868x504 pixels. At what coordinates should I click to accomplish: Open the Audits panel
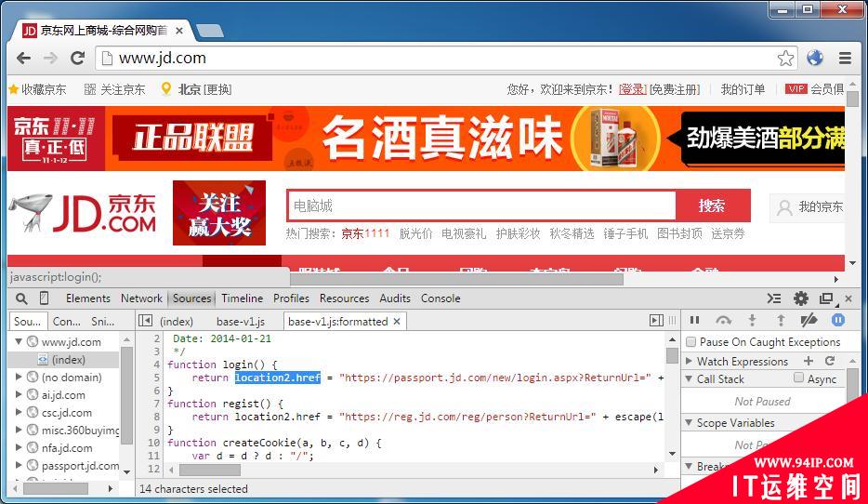pyautogui.click(x=395, y=298)
